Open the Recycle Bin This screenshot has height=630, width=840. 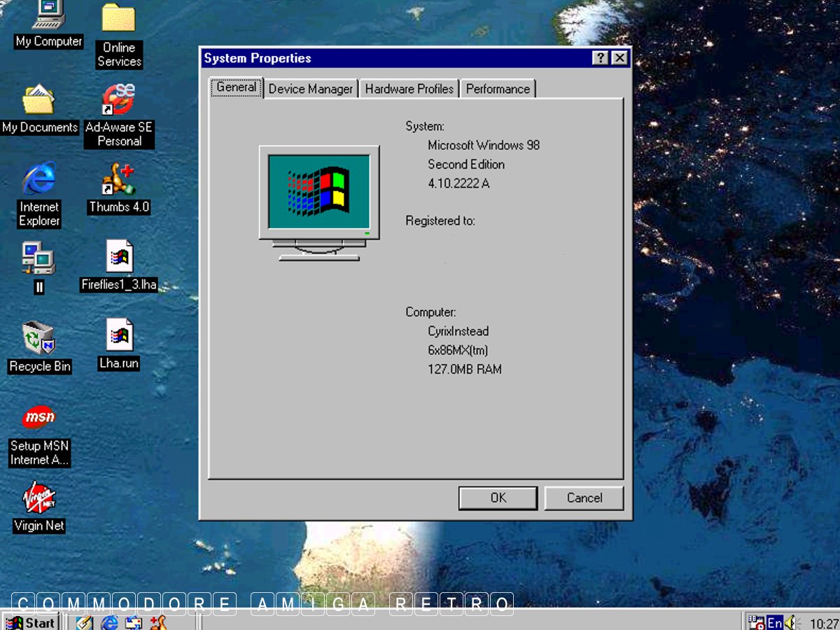(x=39, y=339)
